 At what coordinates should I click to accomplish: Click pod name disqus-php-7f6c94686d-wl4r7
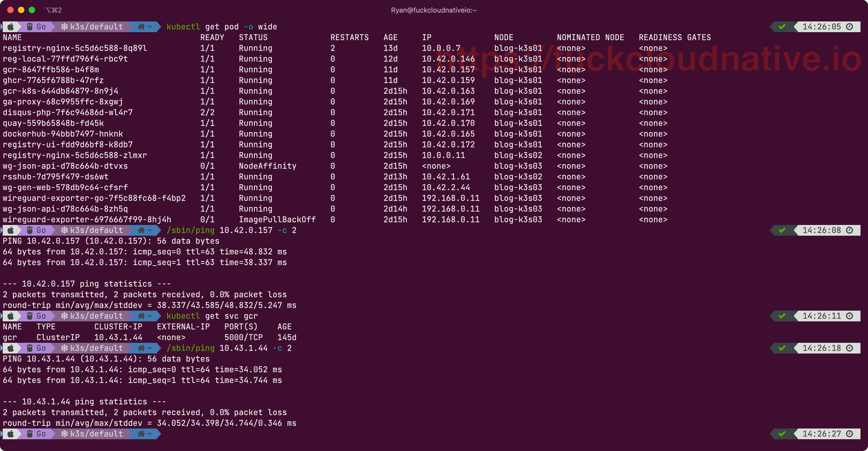68,112
